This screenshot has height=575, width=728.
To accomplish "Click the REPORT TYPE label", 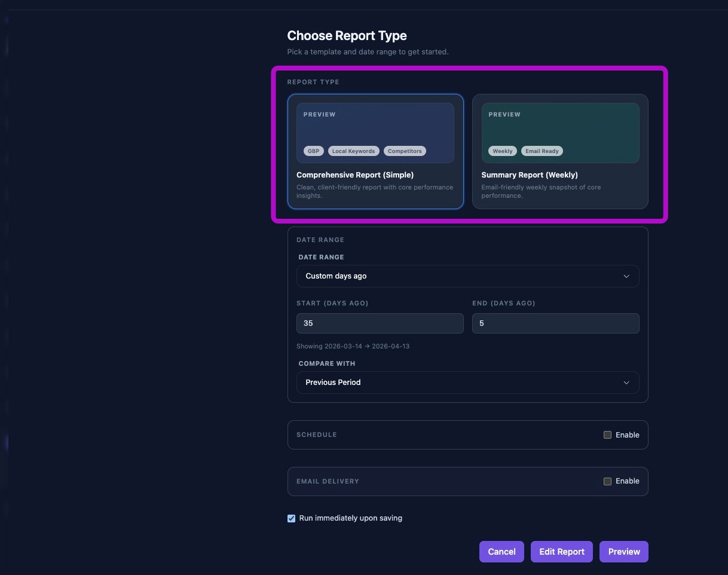I will point(313,82).
